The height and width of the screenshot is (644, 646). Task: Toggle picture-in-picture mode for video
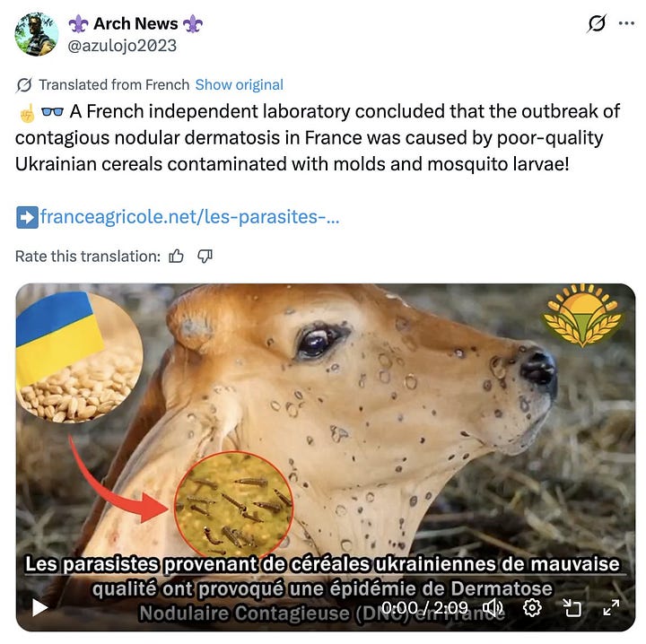pyautogui.click(x=572, y=608)
